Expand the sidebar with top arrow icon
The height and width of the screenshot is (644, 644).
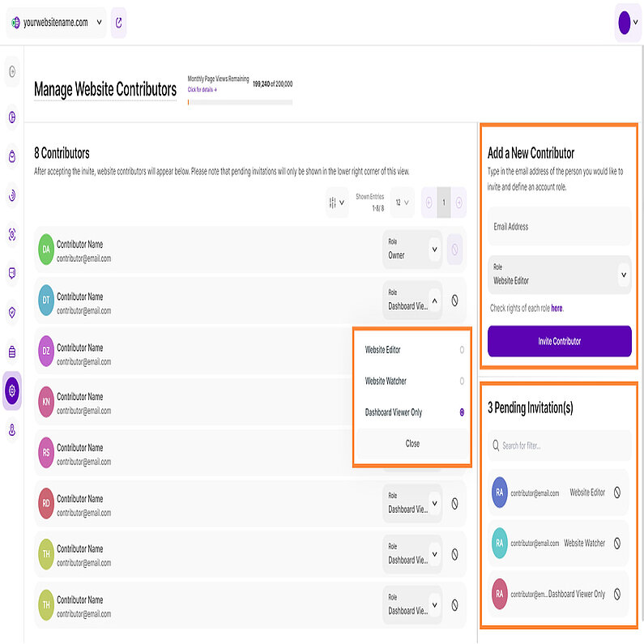12,72
